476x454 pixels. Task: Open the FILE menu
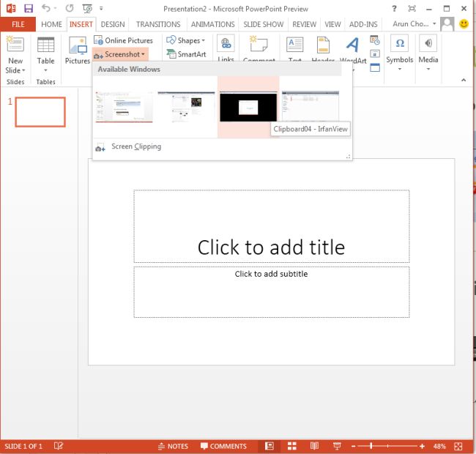[18, 24]
